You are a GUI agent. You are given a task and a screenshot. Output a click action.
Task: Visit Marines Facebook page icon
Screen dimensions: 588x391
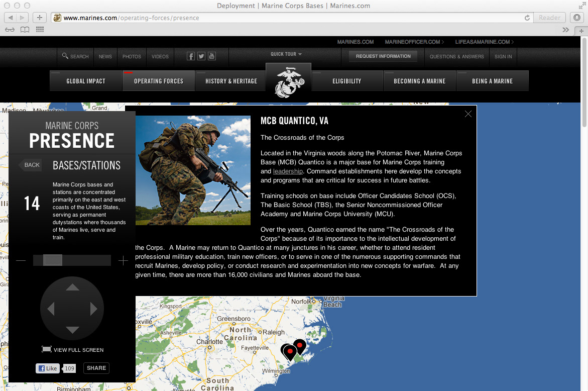[x=191, y=56]
